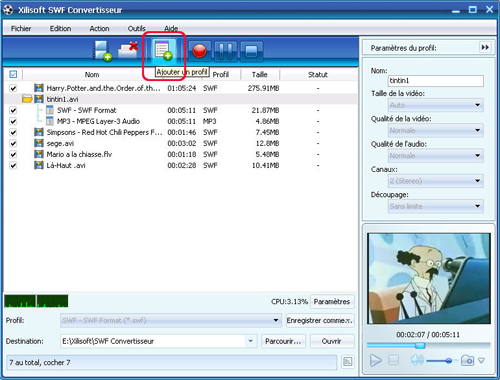Toggle the select-all checkbox in header
Screen dimensions: 500x380
pos(13,74)
